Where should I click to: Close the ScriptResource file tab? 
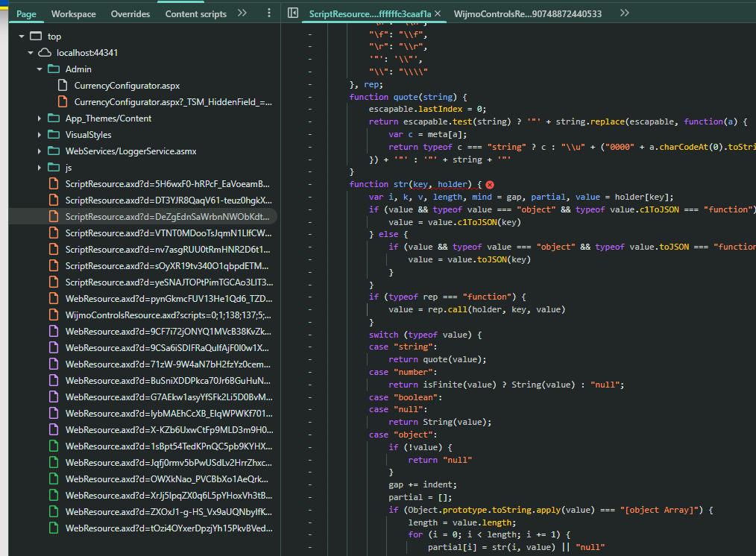(437, 13)
